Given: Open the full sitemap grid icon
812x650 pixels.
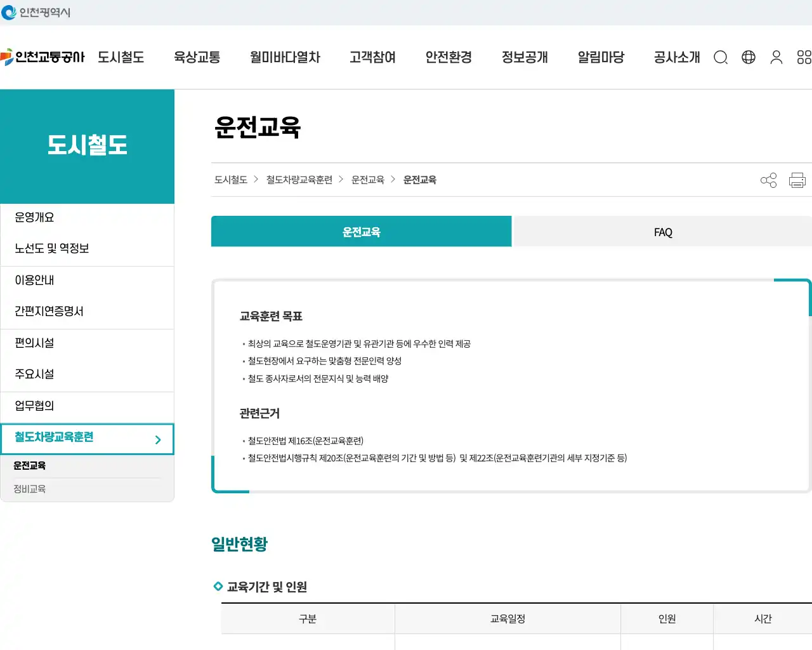Looking at the screenshot, I should [x=804, y=57].
